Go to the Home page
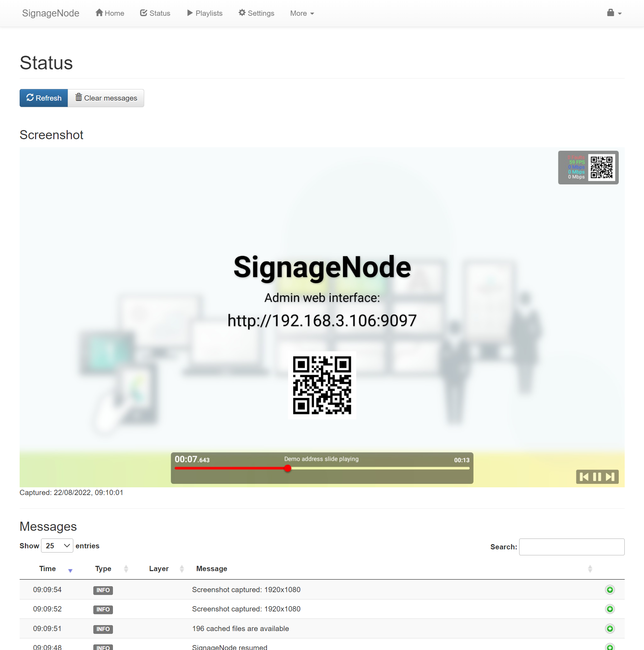The height and width of the screenshot is (650, 644). coord(110,13)
